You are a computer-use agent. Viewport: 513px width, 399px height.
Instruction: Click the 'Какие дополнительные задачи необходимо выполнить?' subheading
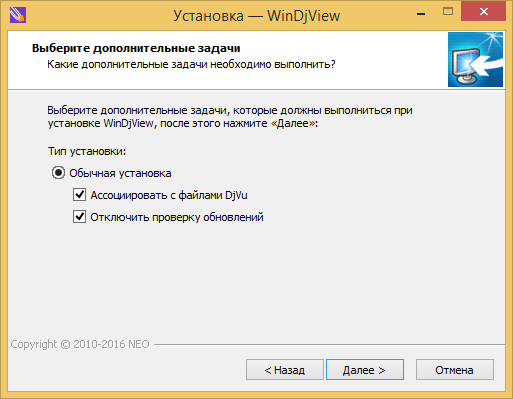tap(191, 64)
